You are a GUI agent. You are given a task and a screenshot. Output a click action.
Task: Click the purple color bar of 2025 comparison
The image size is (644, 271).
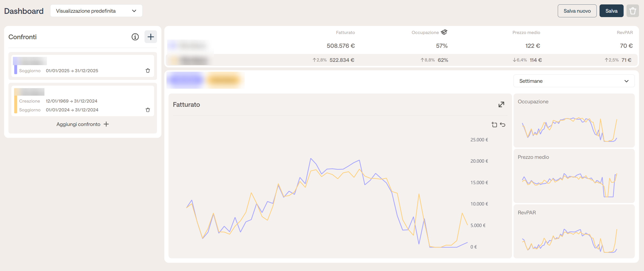click(16, 70)
